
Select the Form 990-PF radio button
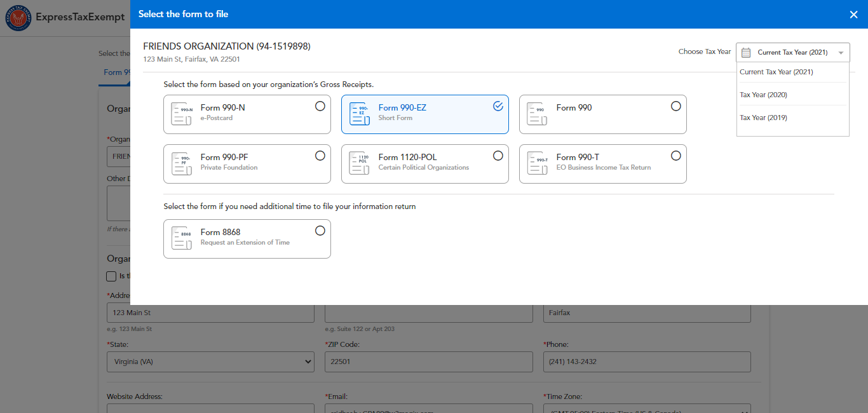click(x=320, y=156)
